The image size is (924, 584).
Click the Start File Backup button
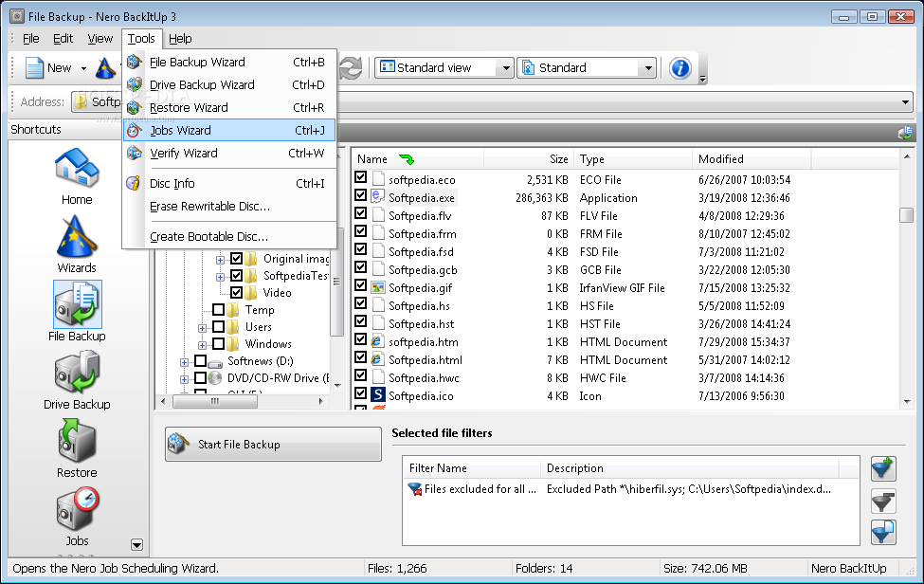pyautogui.click(x=274, y=445)
